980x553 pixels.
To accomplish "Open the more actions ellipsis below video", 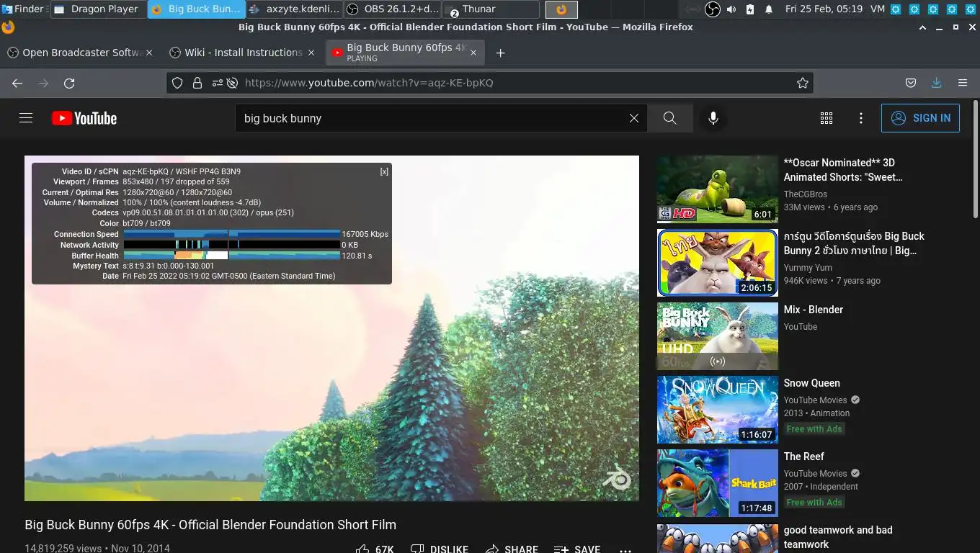I will tap(625, 549).
